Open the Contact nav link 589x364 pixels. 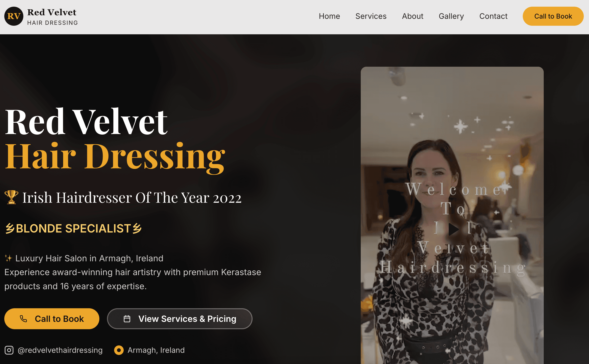(493, 16)
